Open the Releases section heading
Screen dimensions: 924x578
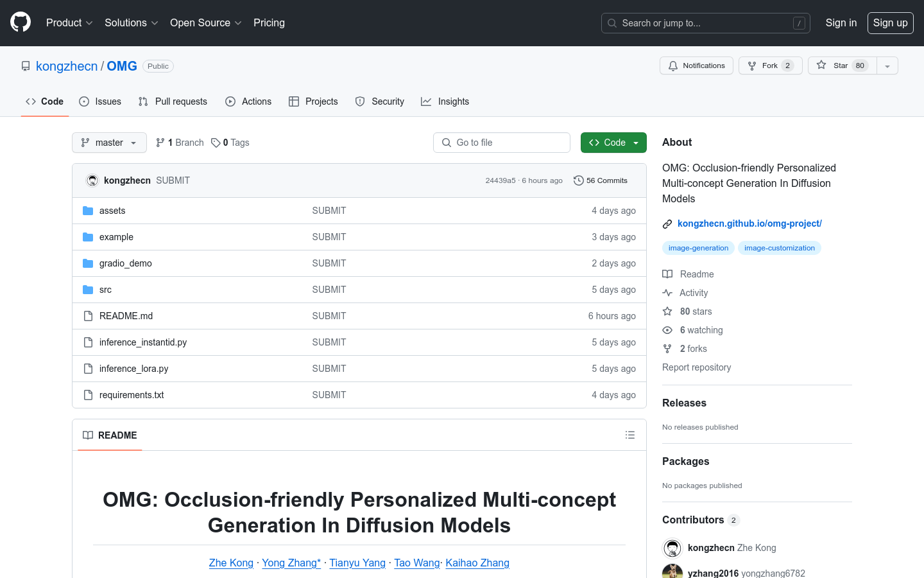tap(684, 403)
